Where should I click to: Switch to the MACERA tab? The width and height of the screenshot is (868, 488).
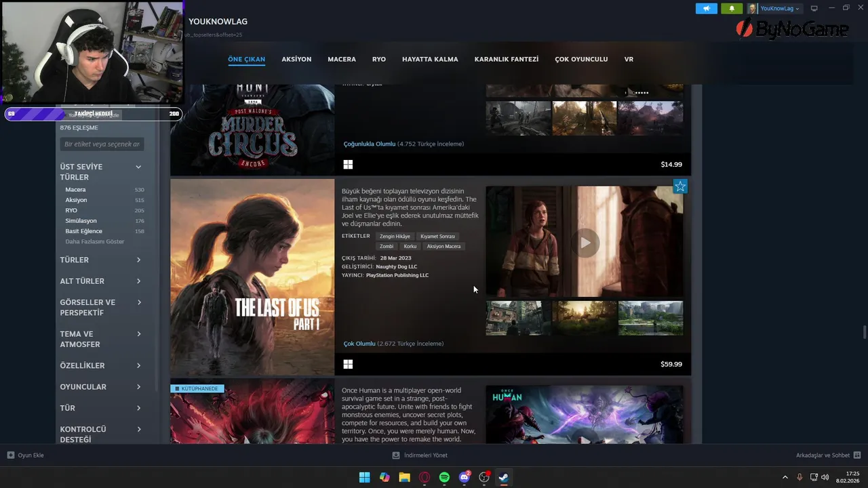click(342, 59)
